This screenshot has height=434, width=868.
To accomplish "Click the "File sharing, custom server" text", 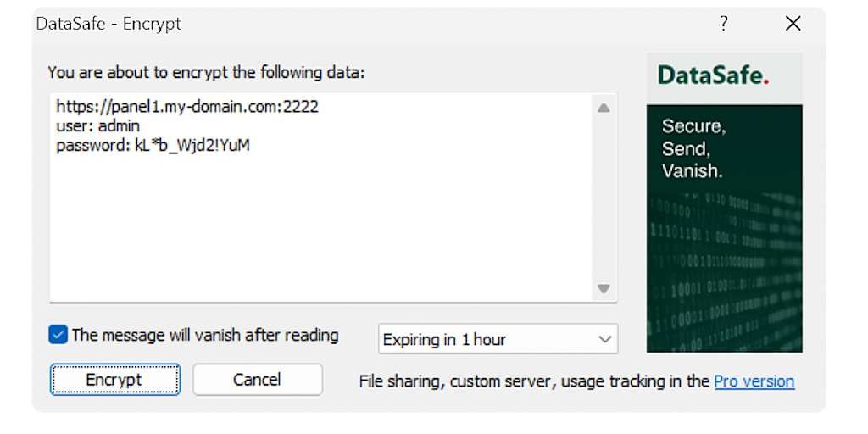I will pos(534,381).
